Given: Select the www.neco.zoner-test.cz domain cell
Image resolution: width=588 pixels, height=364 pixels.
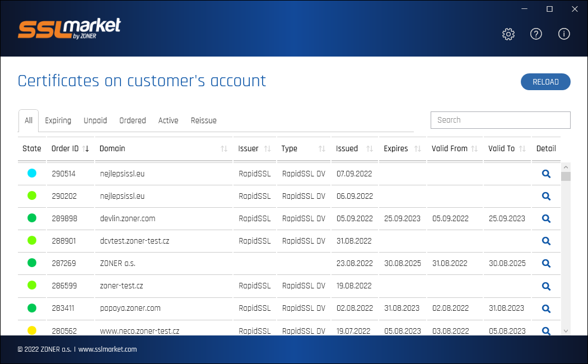Looking at the screenshot, I should click(x=139, y=331).
